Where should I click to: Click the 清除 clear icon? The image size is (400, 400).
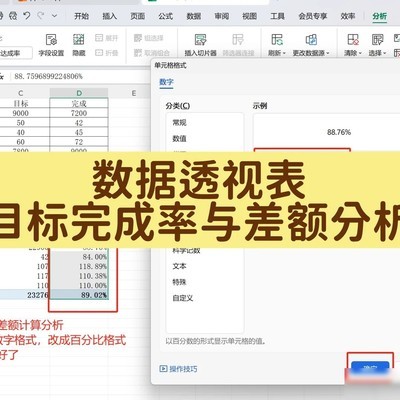[353, 40]
